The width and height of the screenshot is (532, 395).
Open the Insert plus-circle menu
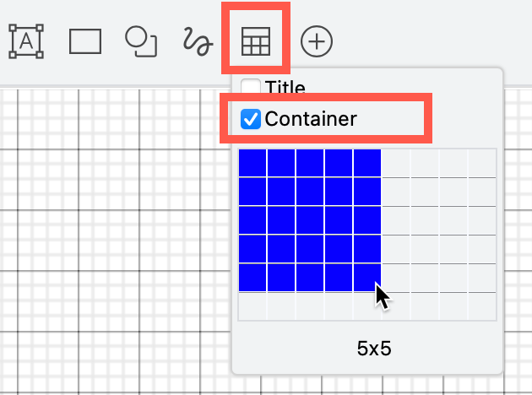[317, 41]
